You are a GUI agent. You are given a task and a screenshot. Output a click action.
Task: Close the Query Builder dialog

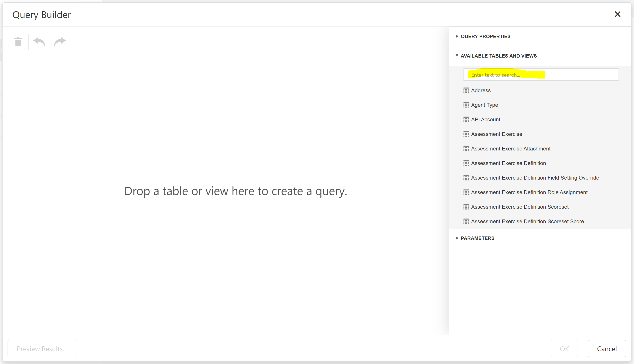[x=617, y=14]
